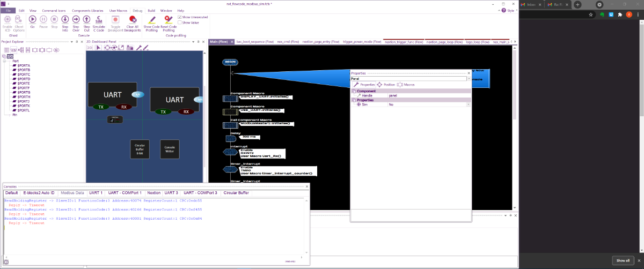Click the Enable ICD icon

pos(8,23)
